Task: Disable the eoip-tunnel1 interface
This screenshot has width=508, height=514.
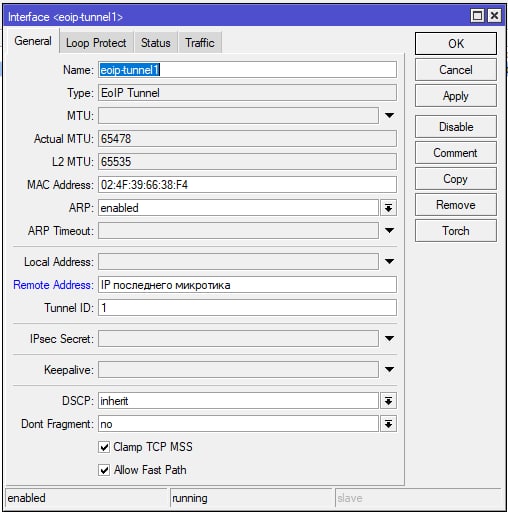Action: click(x=456, y=127)
